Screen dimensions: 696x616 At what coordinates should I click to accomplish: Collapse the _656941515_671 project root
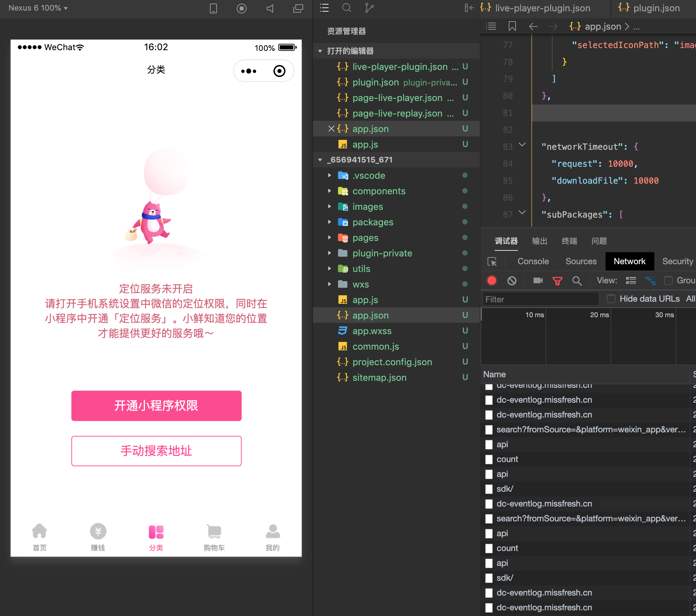pos(320,160)
